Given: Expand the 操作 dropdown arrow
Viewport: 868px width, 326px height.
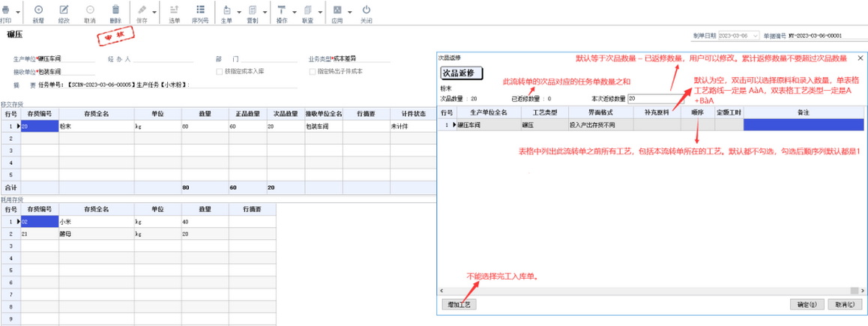Looking at the screenshot, I should [x=293, y=12].
